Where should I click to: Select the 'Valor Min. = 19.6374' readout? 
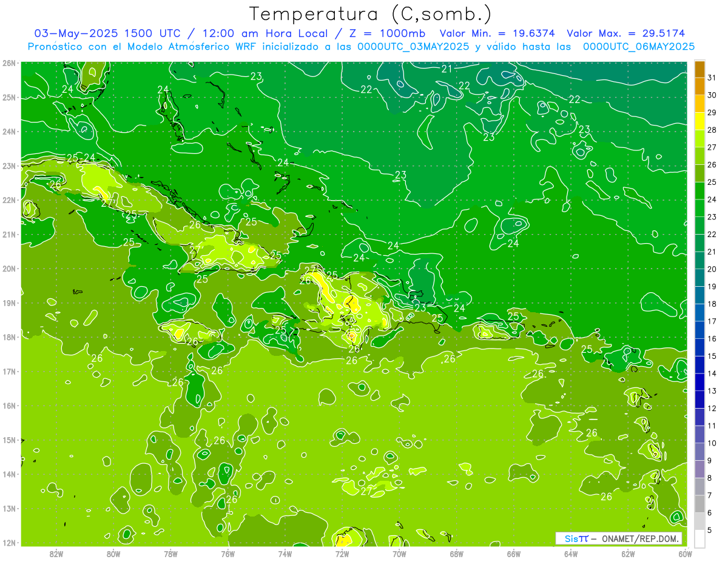[499, 33]
